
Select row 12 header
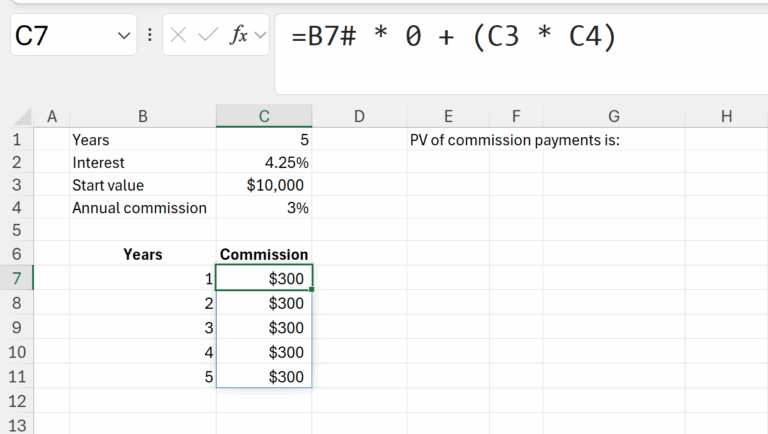16,401
